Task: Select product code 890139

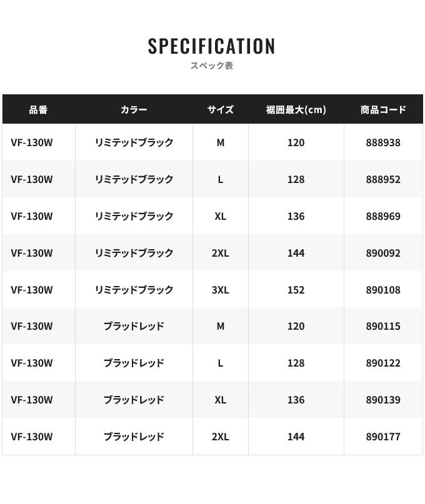Action: coord(383,400)
